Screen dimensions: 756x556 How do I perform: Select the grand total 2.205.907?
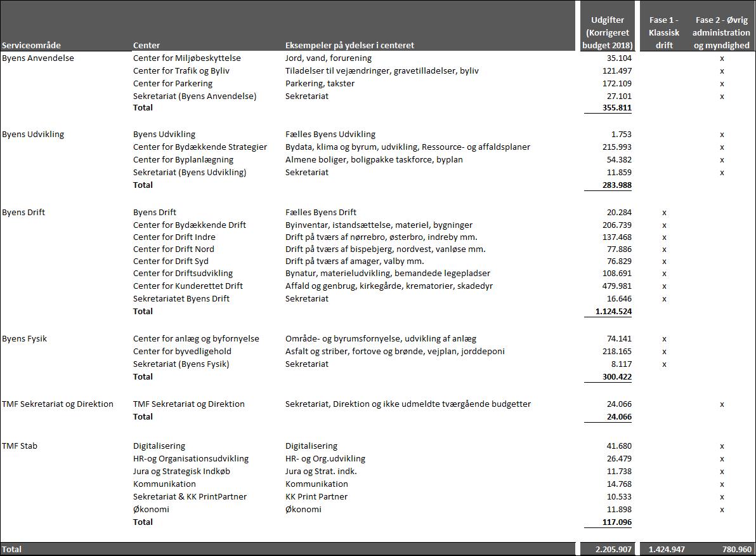point(613,549)
